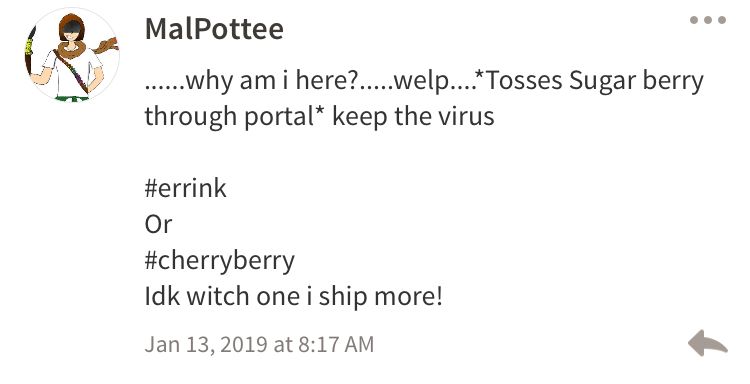Click the leftmost dot of the options menu
This screenshot has height=384, width=750.
[694, 20]
